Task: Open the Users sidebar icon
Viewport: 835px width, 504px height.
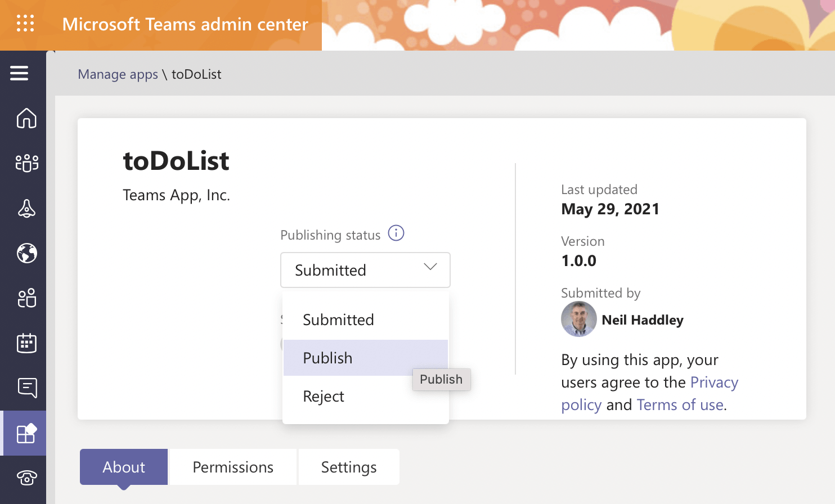Action: (x=26, y=298)
